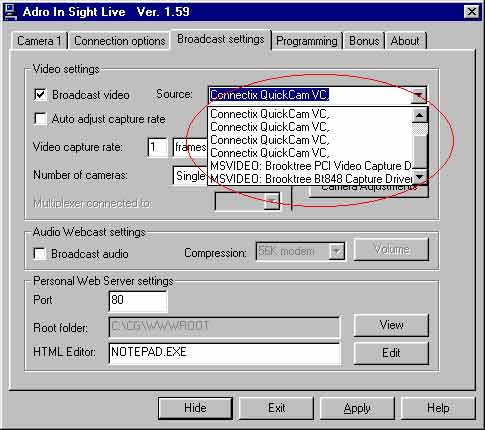Open Help with the Help button
Image resolution: width=485 pixels, height=430 pixels.
(438, 408)
